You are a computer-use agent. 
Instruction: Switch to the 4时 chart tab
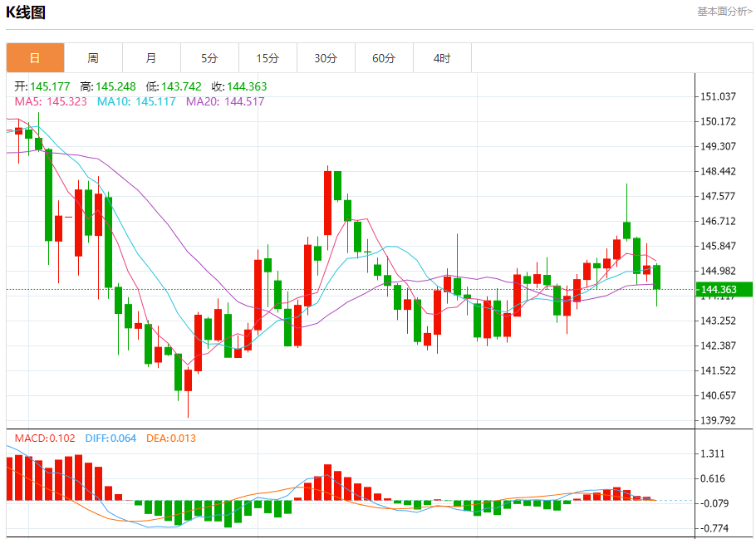point(442,58)
